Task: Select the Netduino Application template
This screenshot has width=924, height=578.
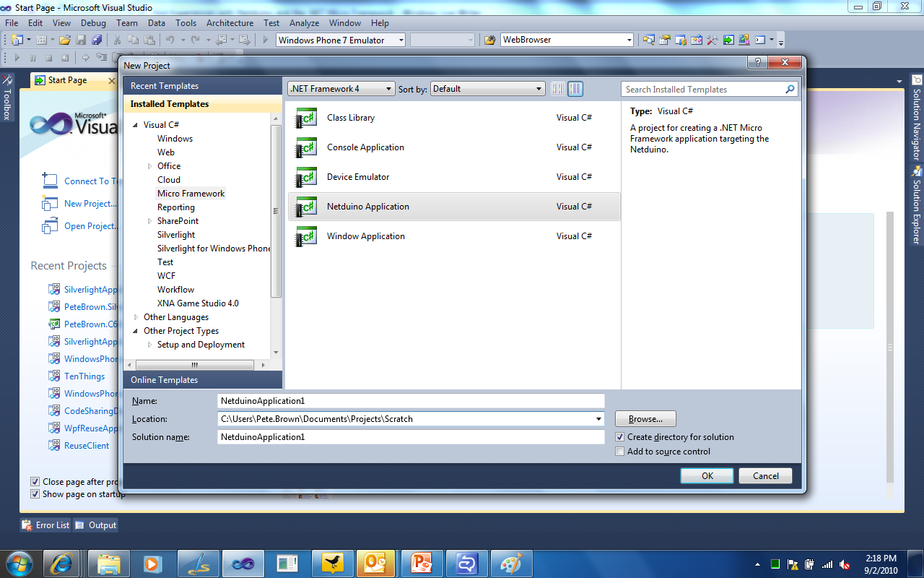Action: 454,207
